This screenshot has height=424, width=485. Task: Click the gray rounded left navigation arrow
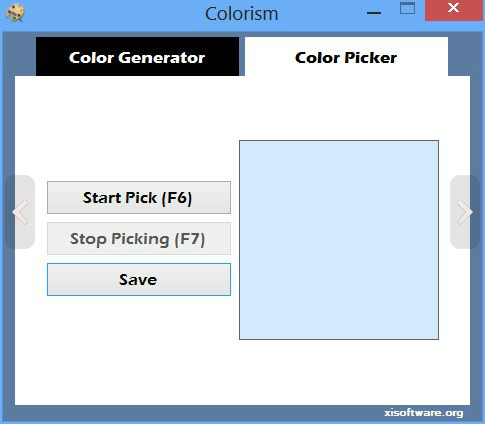point(20,212)
